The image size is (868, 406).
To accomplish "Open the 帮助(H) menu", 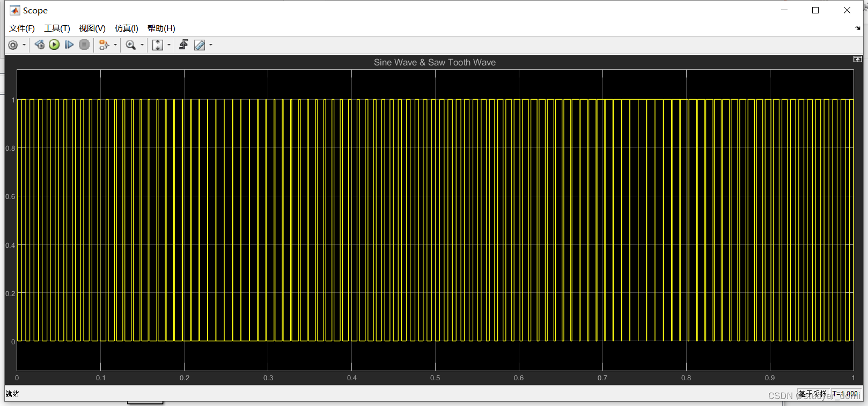I will [x=161, y=28].
